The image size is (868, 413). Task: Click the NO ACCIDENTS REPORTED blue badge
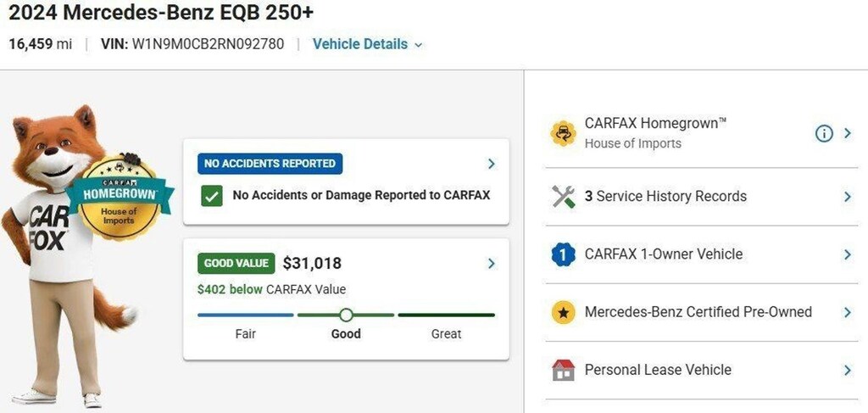[x=270, y=164]
